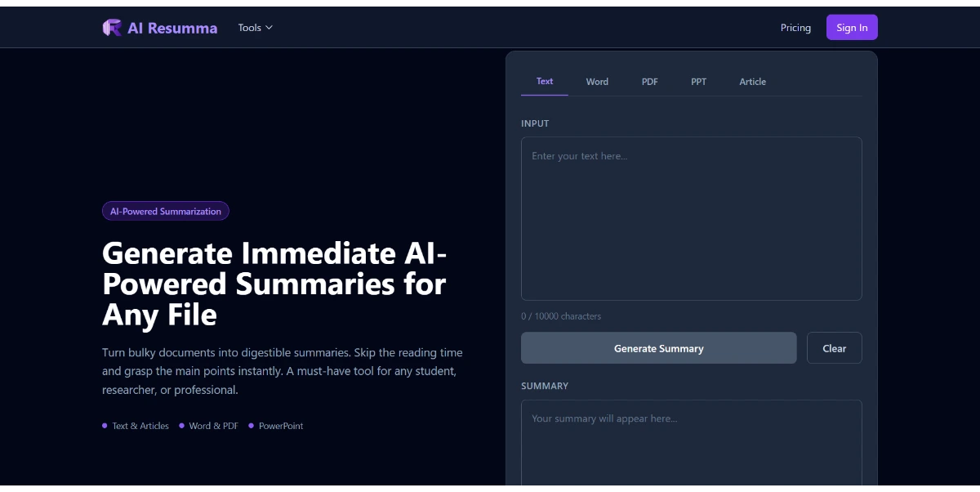Open the Pricing page link

click(x=795, y=28)
